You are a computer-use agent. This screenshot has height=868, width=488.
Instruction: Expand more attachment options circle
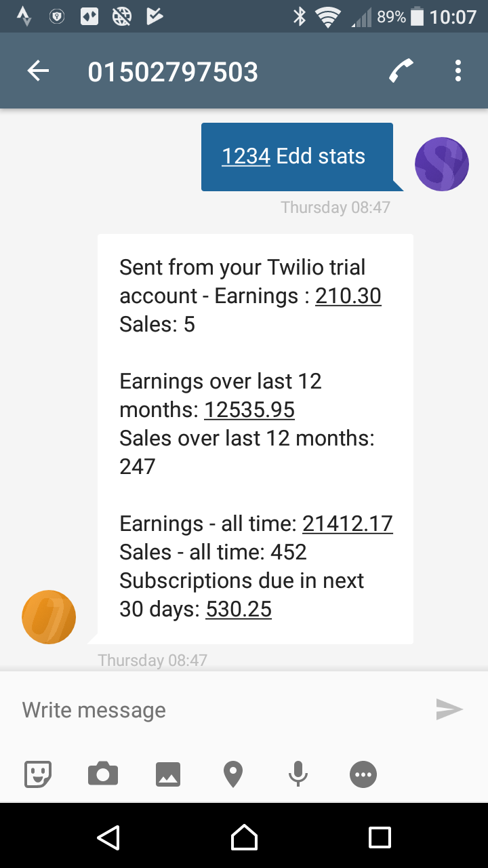(363, 774)
